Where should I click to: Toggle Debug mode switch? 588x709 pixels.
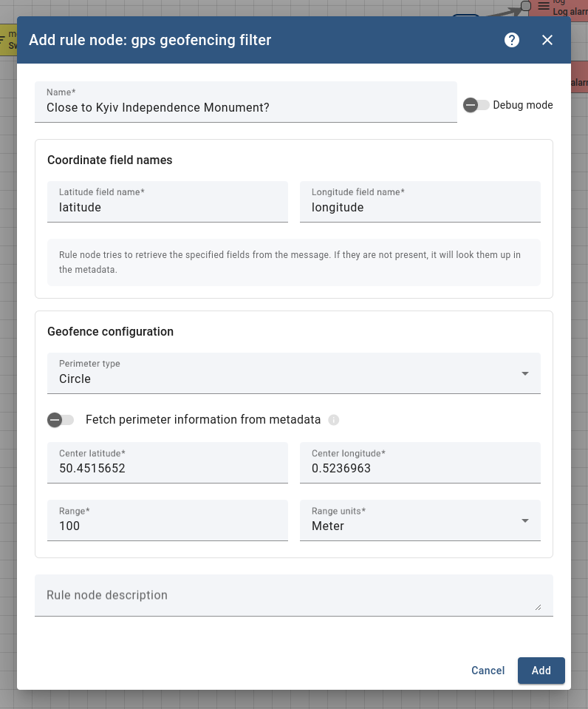476,105
